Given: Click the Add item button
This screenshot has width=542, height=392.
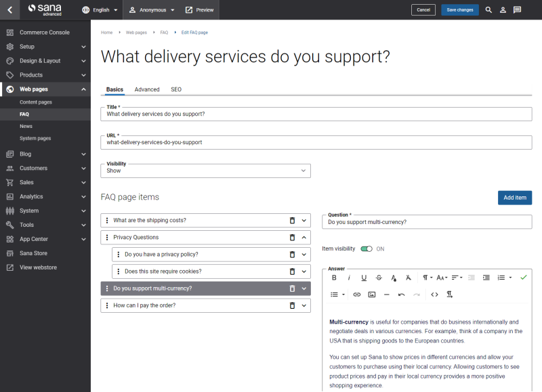Looking at the screenshot, I should pyautogui.click(x=514, y=198).
